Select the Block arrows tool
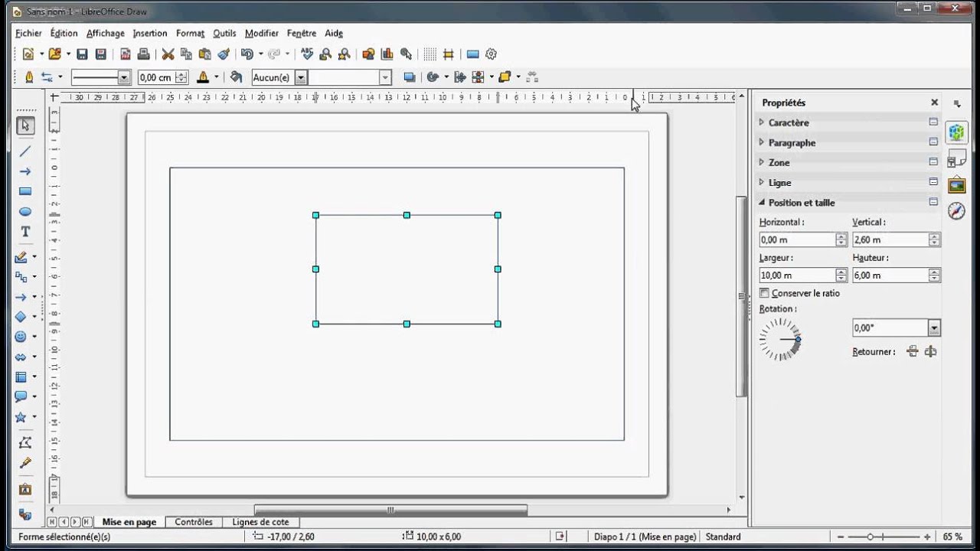980x551 pixels. tap(21, 357)
